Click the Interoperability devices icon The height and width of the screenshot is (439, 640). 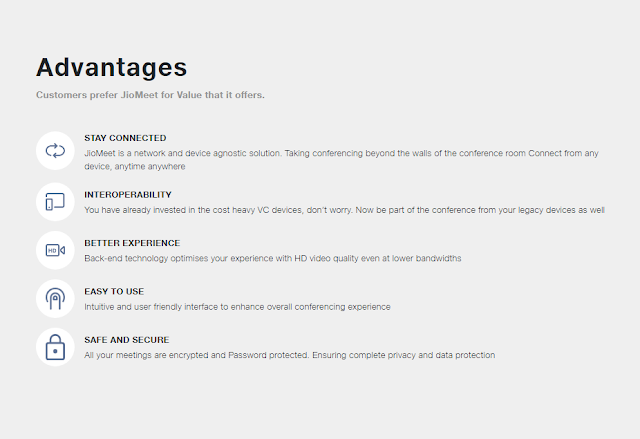(55, 202)
